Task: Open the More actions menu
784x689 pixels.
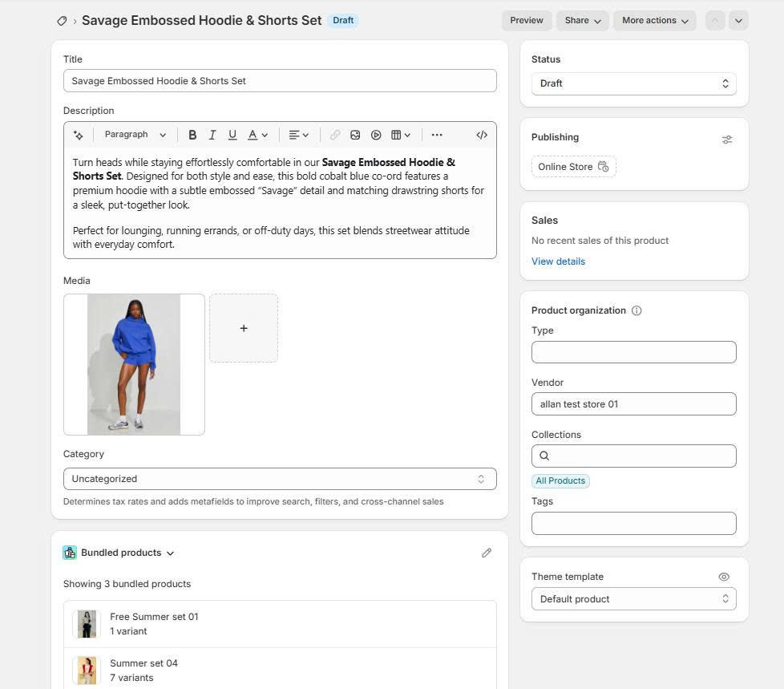Action: (655, 21)
